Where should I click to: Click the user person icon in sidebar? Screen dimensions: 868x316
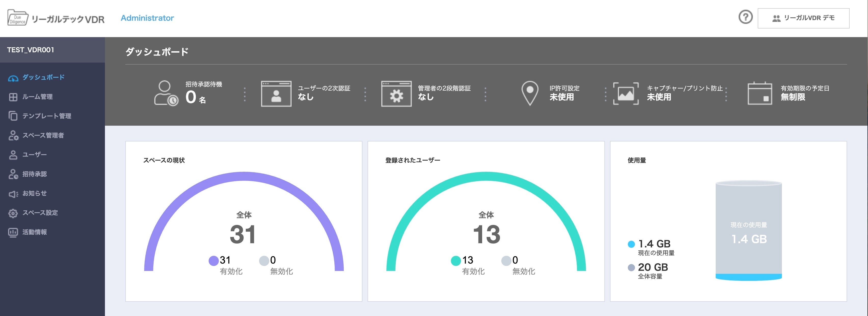point(13,155)
